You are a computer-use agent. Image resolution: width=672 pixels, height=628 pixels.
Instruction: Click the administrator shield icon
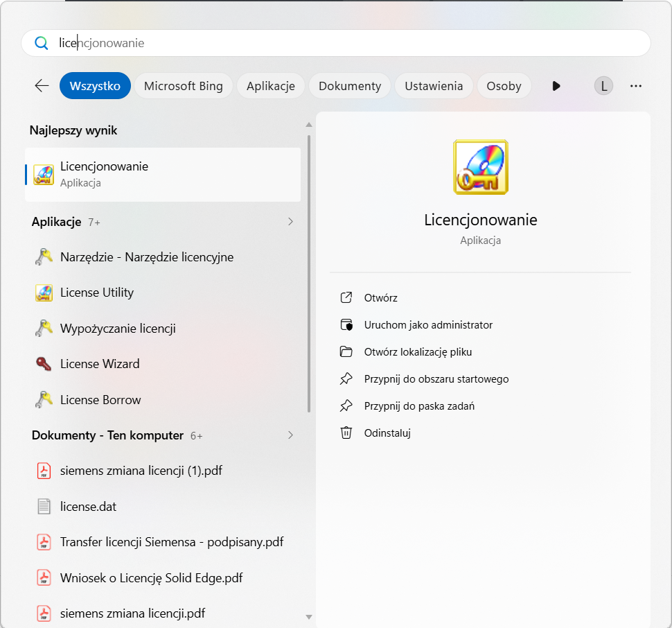point(346,324)
